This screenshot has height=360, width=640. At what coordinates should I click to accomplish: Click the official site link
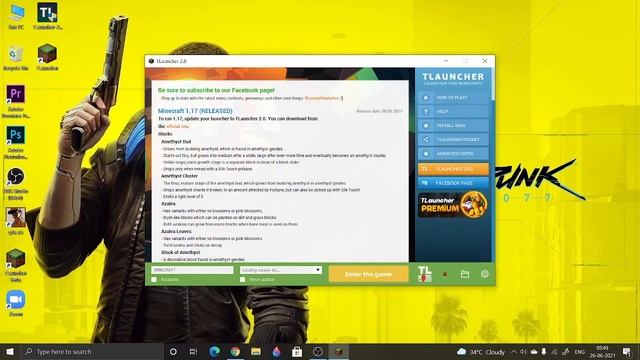coord(178,126)
